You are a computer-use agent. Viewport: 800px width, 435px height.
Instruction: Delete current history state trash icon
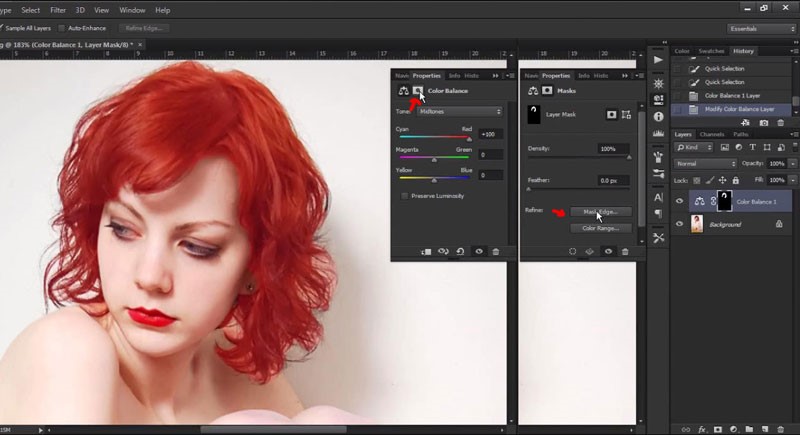(781, 123)
